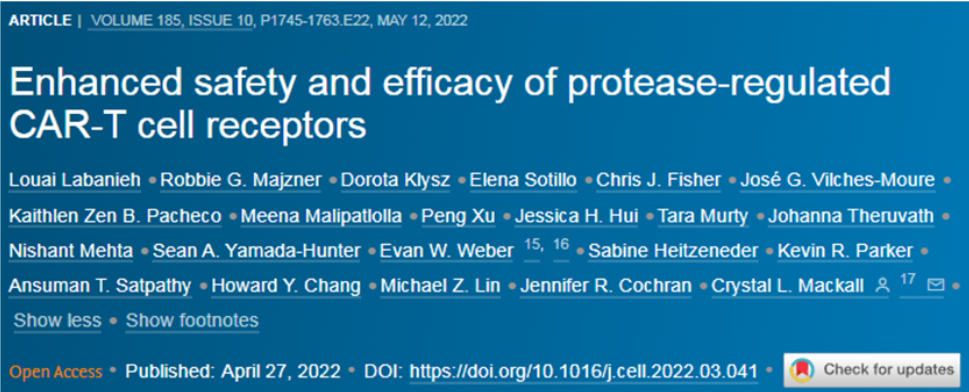Open the Volume 185, Issue 10 link
The image size is (969, 392).
click(171, 20)
